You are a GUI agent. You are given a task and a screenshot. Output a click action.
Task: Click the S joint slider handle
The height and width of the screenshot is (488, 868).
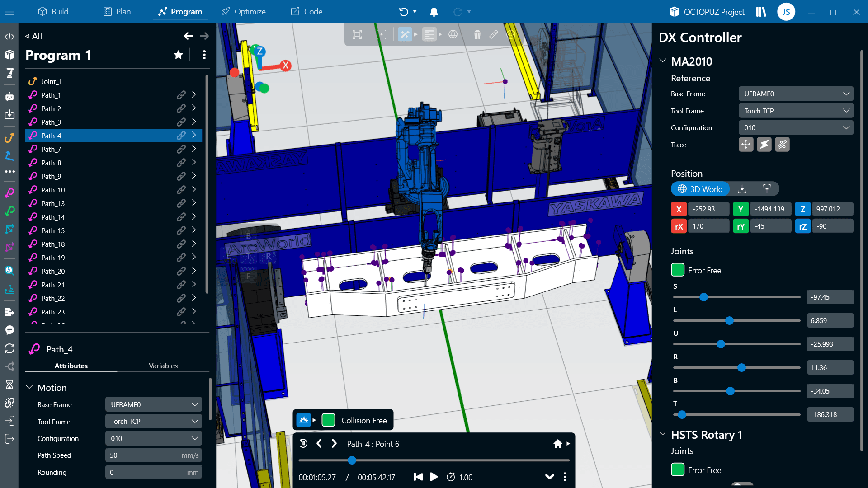(703, 297)
